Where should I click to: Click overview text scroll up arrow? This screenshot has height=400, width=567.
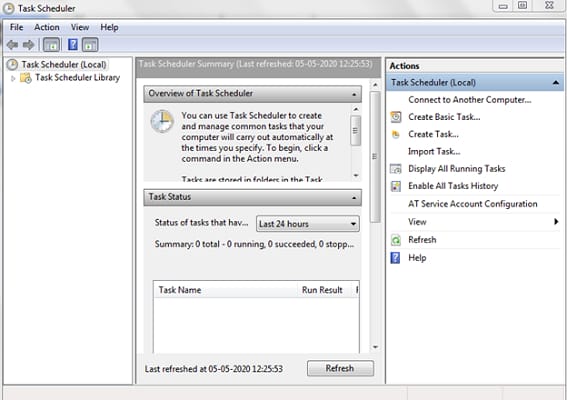[356, 109]
